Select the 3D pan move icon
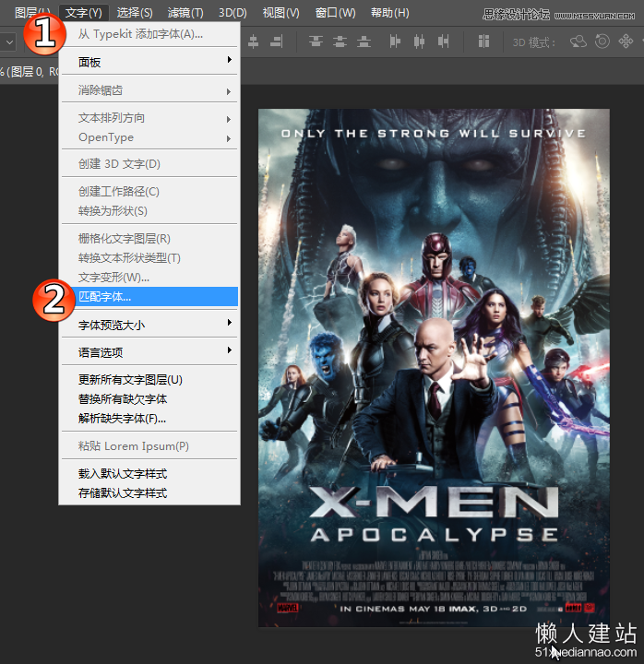Image resolution: width=644 pixels, height=664 pixels. 626,41
